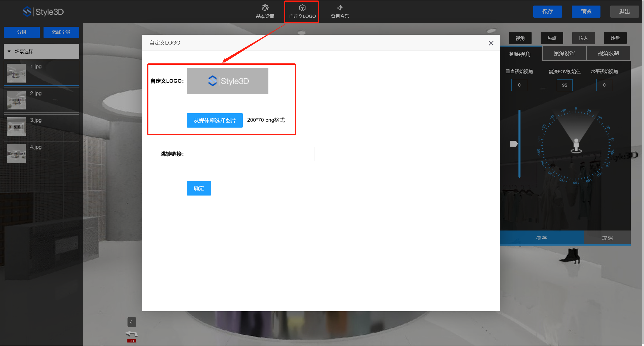Open the 背景音乐 speaker settings

pos(340,12)
